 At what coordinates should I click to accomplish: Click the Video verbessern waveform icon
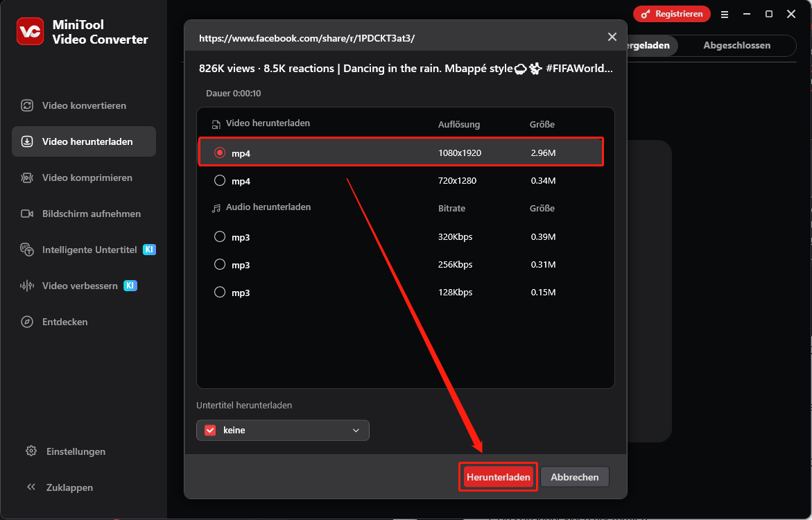click(27, 286)
